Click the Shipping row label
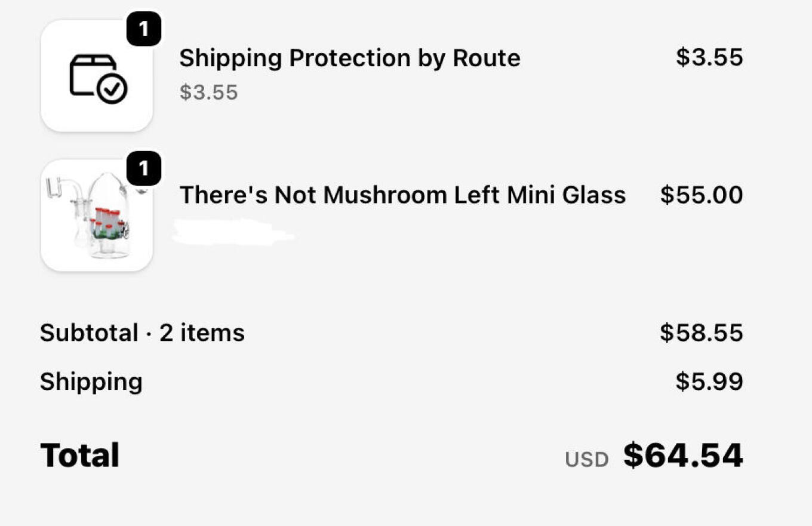The width and height of the screenshot is (812, 526). click(x=91, y=382)
